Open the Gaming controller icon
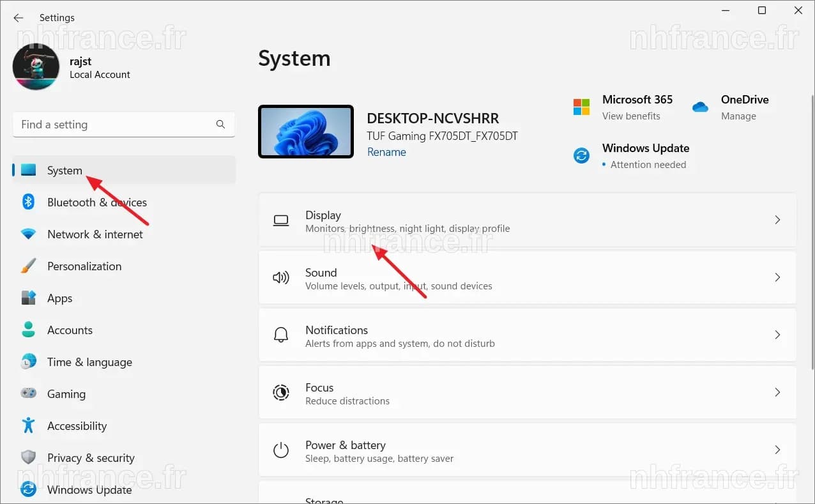Screen dimensions: 815x504 pos(28,394)
